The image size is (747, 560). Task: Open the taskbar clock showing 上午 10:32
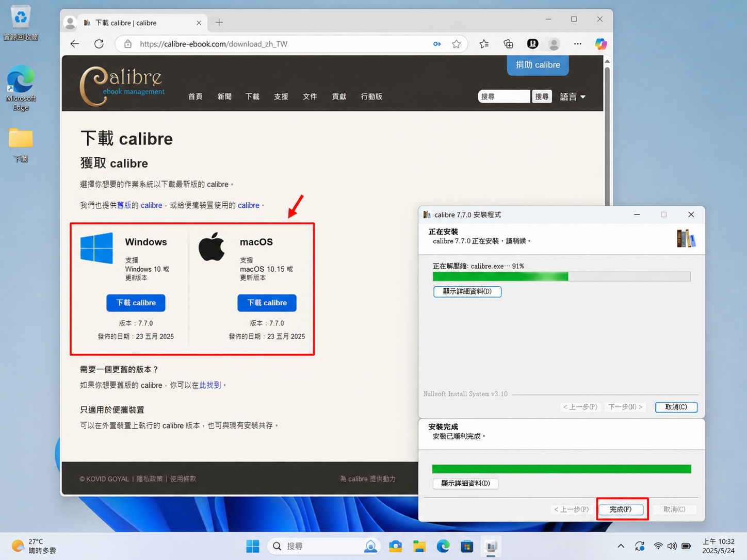(x=718, y=546)
